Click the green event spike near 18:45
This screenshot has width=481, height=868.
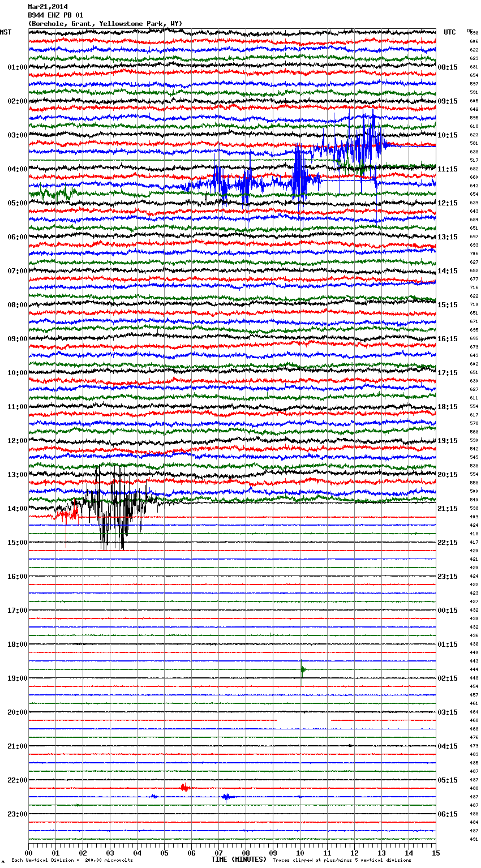point(302,672)
